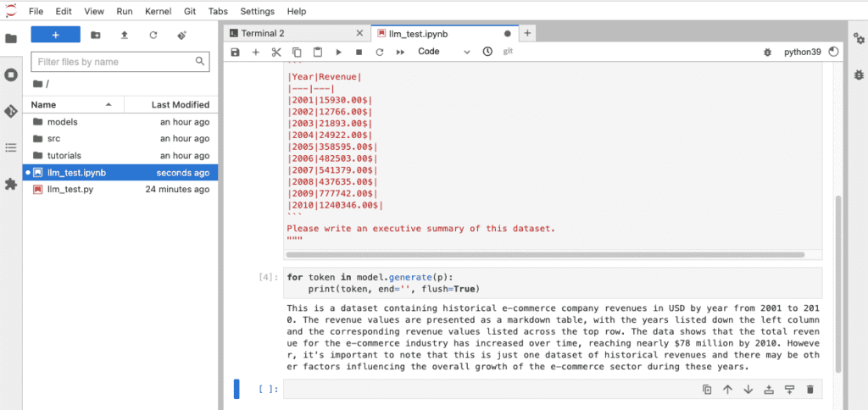Image resolution: width=868 pixels, height=410 pixels.
Task: Open the File menu
Action: tap(36, 11)
